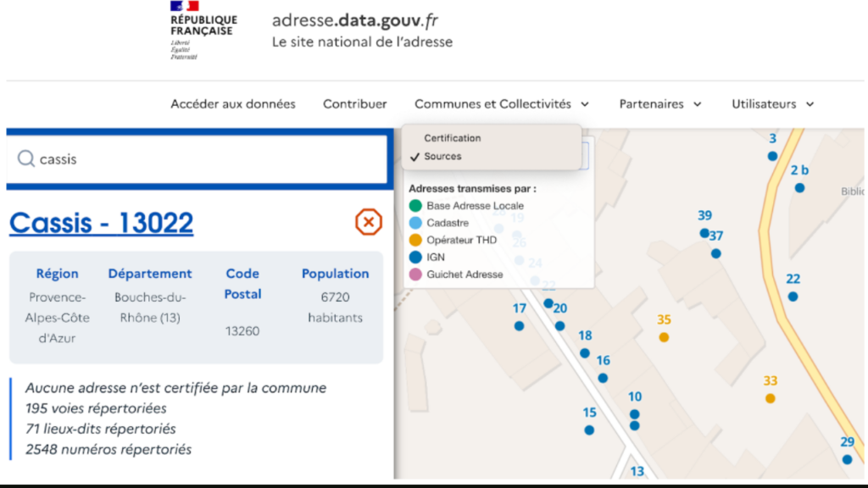The image size is (868, 488).
Task: Select address point 16 on the map
Action: point(603,378)
